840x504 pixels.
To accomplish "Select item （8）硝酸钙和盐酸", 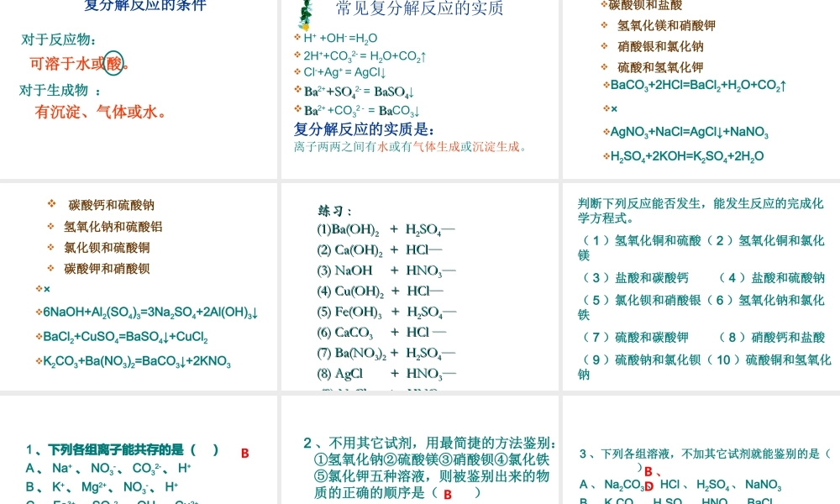I will click(x=771, y=338).
